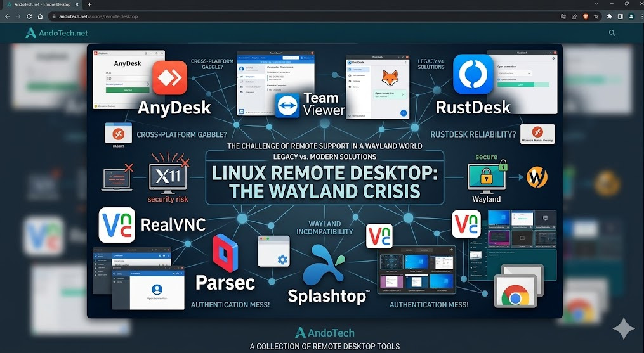Open the share page icon
Image resolution: width=644 pixels, height=353 pixels.
coord(574,16)
